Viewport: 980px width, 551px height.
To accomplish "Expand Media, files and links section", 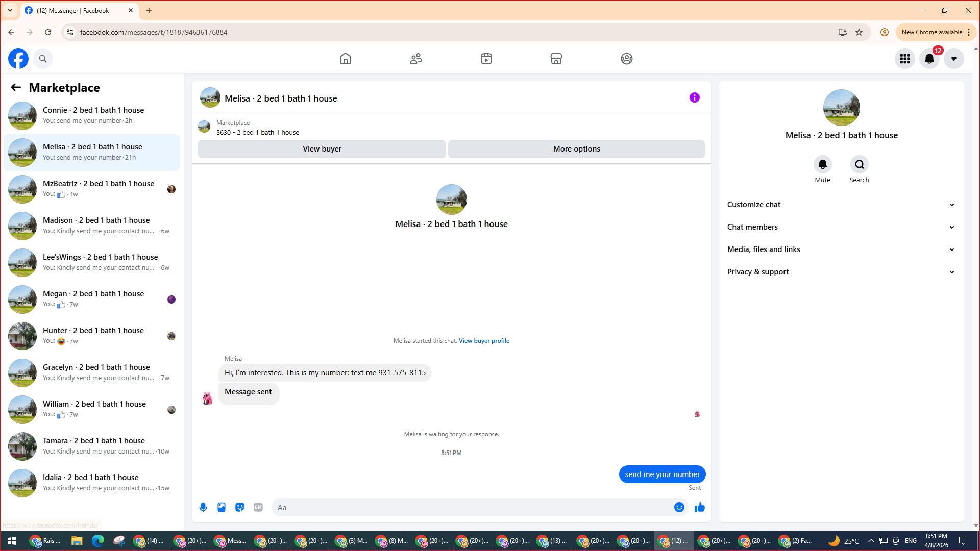I will [841, 249].
